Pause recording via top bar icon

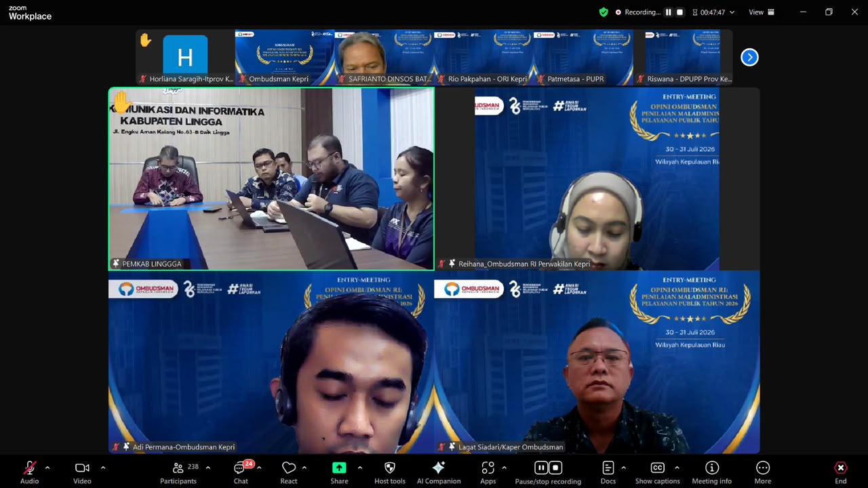(x=668, y=12)
